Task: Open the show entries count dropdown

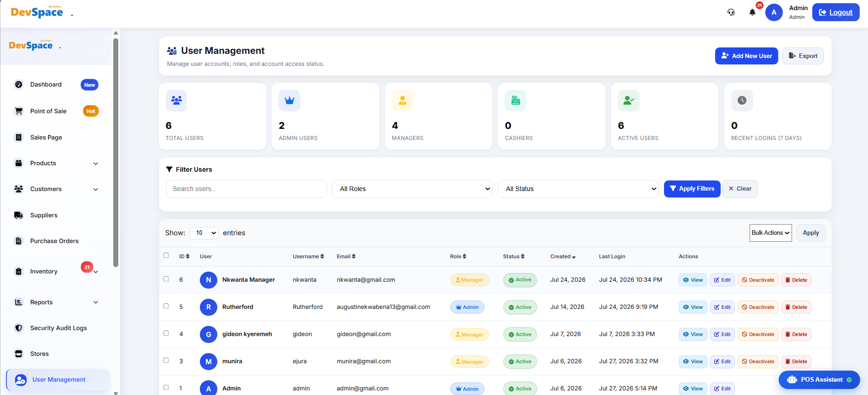Action: (204, 233)
